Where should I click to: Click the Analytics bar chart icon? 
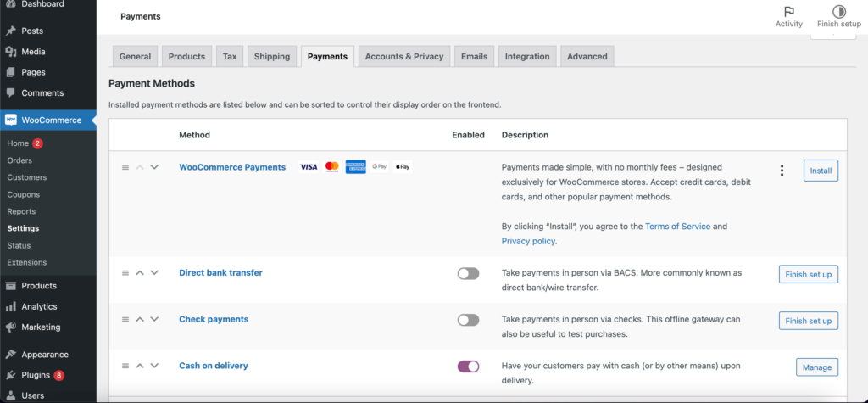pos(10,306)
